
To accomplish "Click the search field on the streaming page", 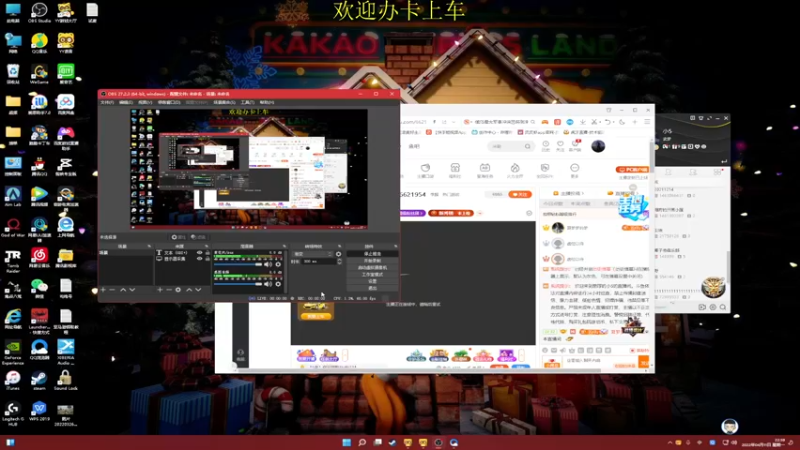I will 509,146.
